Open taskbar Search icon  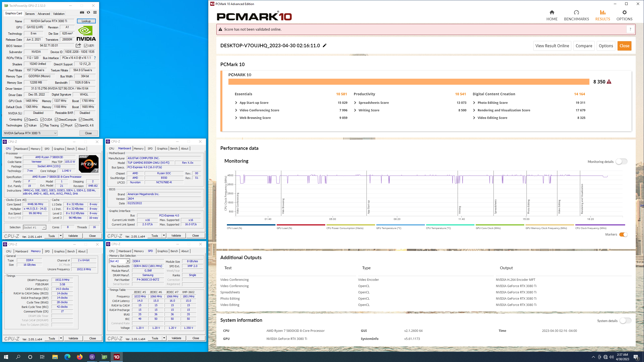pos(18,357)
